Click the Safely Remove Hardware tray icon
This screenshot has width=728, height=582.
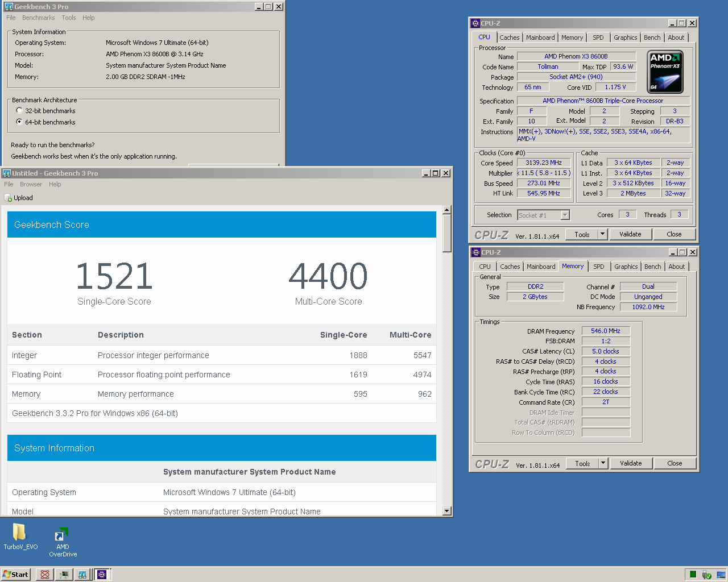706,575
